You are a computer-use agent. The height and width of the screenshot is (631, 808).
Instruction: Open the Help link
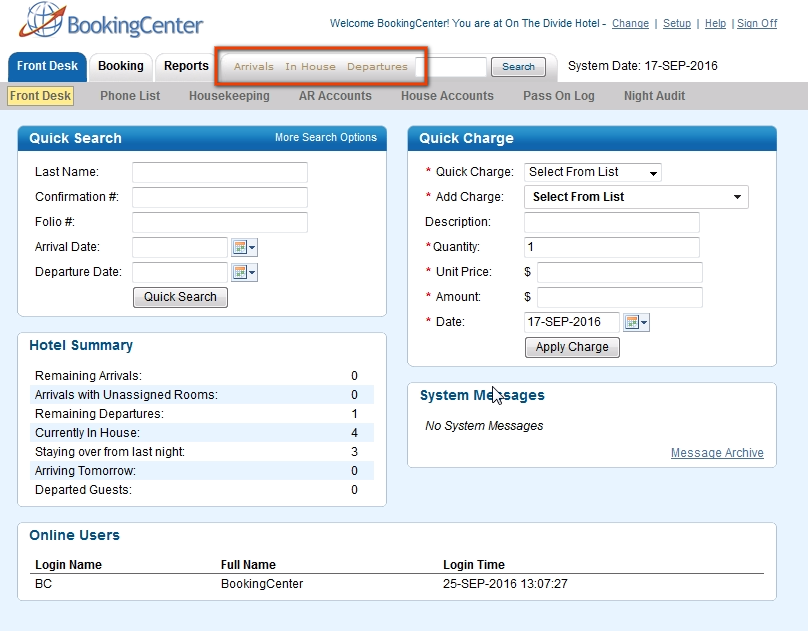click(715, 23)
